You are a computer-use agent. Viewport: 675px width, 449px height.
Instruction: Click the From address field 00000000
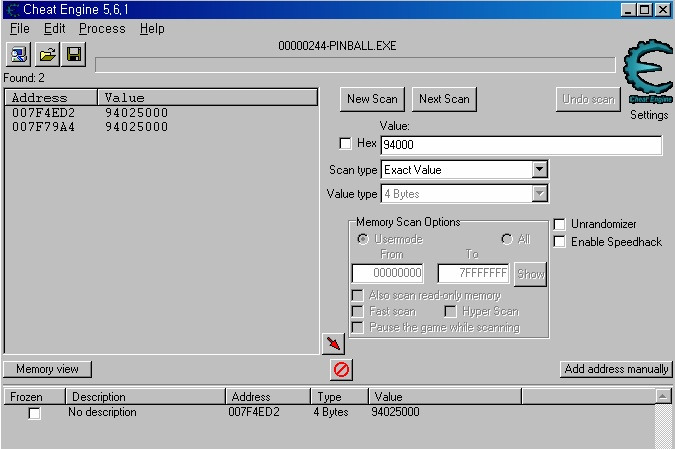388,273
